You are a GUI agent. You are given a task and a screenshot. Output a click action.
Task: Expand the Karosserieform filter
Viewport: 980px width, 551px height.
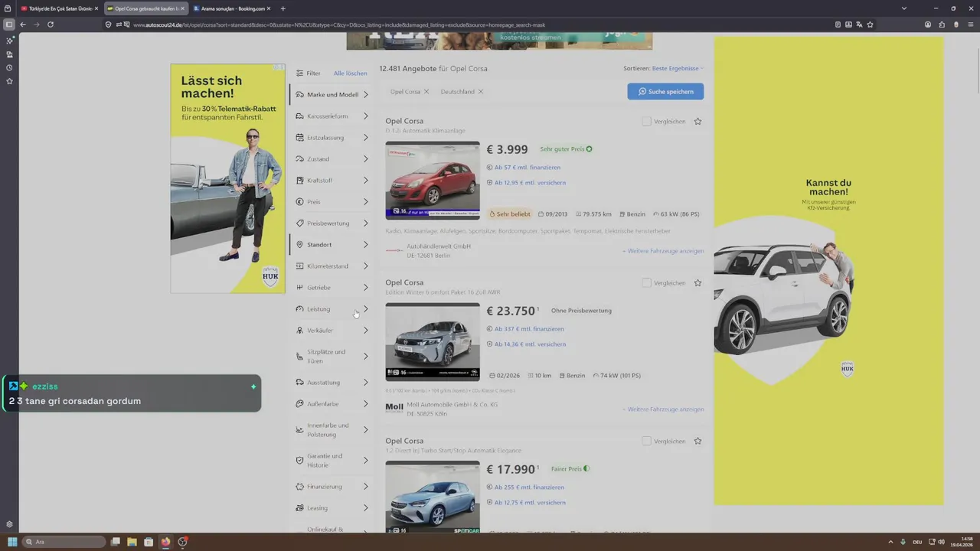[x=332, y=116]
